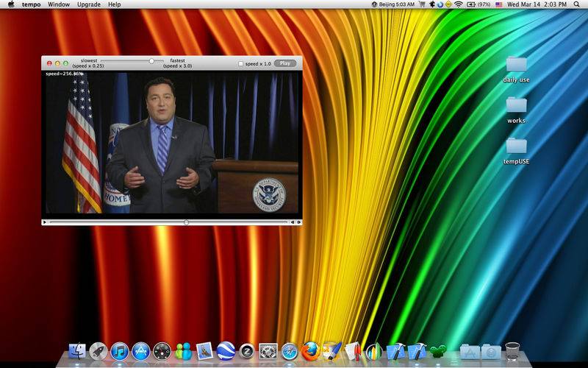Click the Bluetooth menu bar icon

pyautogui.click(x=432, y=4)
